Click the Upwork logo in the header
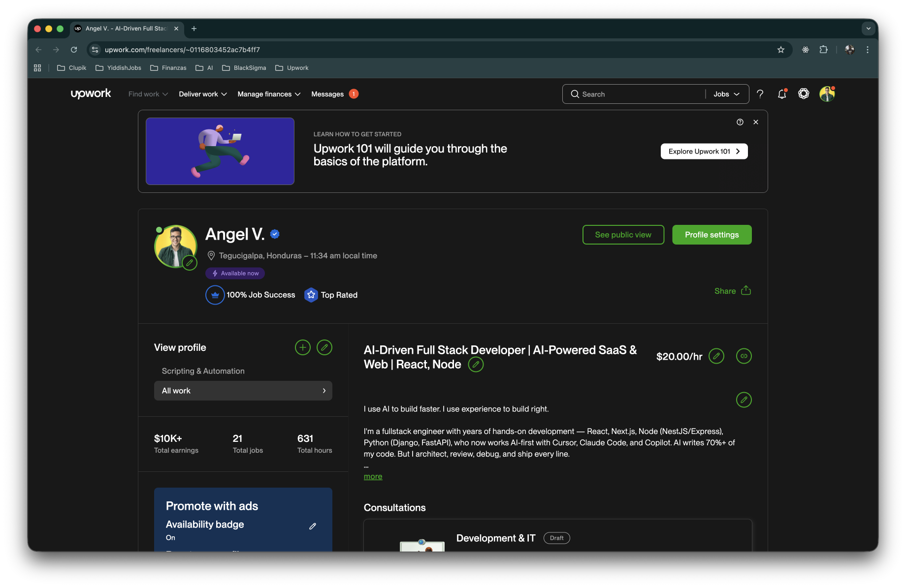The height and width of the screenshot is (588, 906). pyautogui.click(x=91, y=93)
